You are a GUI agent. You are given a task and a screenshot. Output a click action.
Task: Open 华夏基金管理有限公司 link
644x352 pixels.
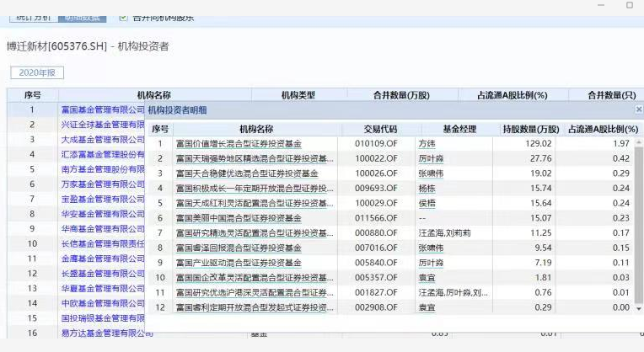103,288
